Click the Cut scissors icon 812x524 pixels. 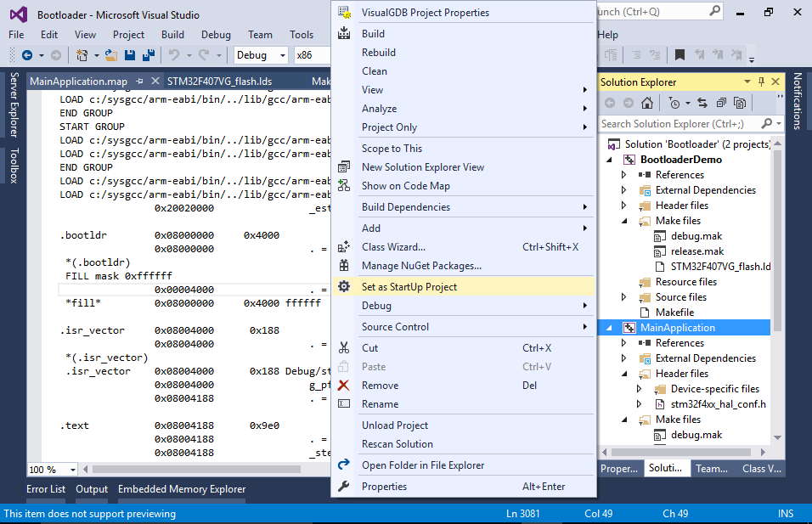pos(344,348)
